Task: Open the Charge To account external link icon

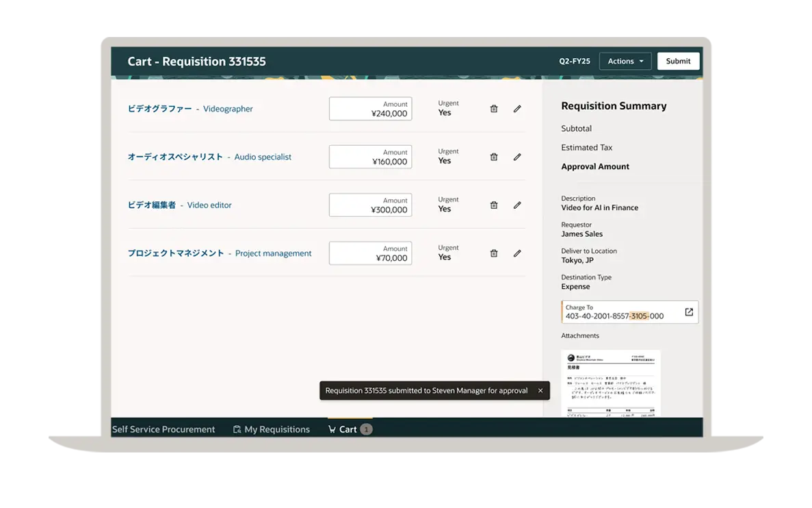Action: coord(689,312)
